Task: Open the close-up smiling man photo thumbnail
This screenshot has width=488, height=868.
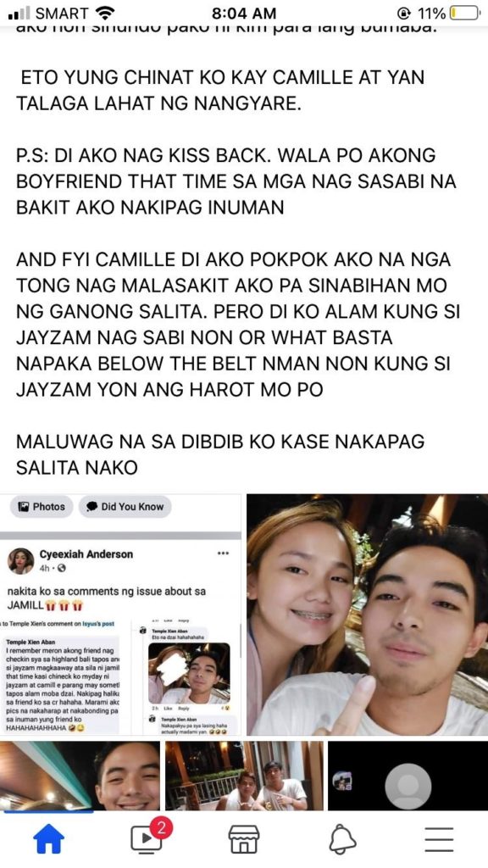Action: tap(80, 776)
